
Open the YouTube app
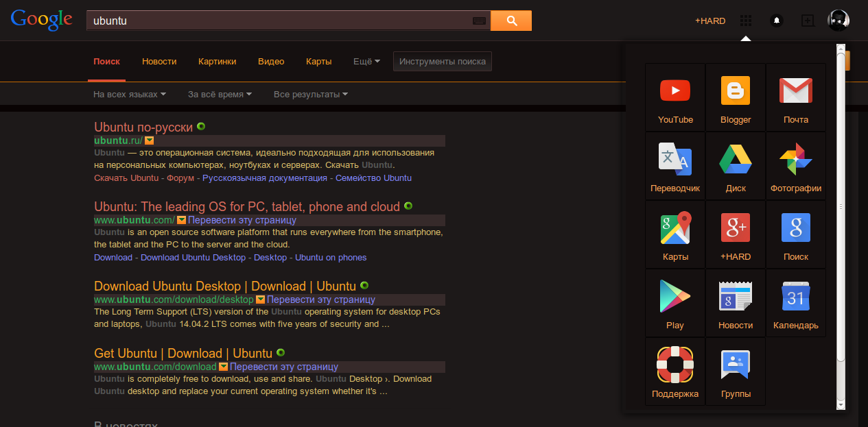(x=675, y=97)
